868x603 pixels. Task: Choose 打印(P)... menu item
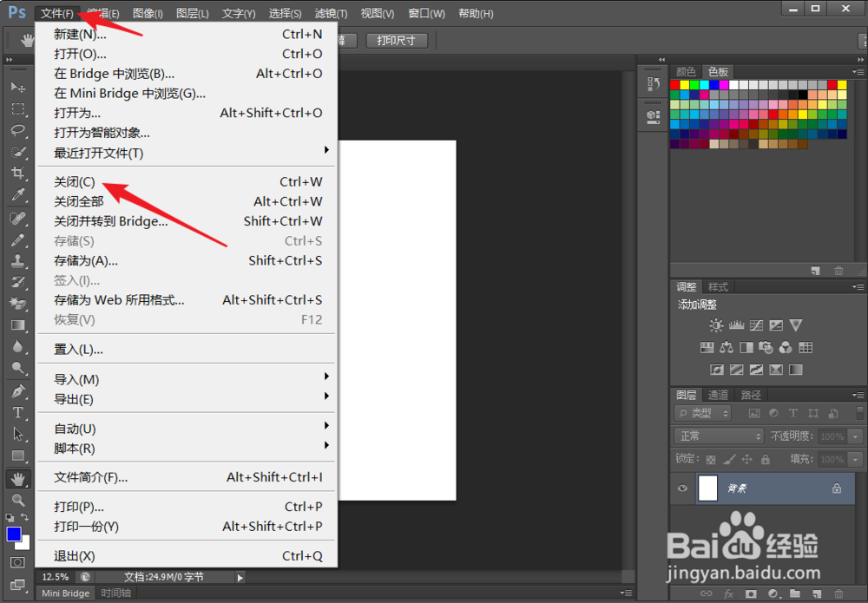pyautogui.click(x=186, y=507)
